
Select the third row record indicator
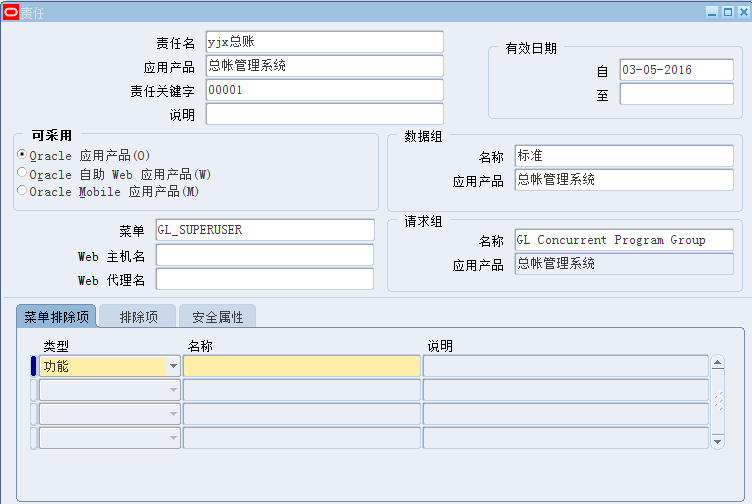(34, 414)
